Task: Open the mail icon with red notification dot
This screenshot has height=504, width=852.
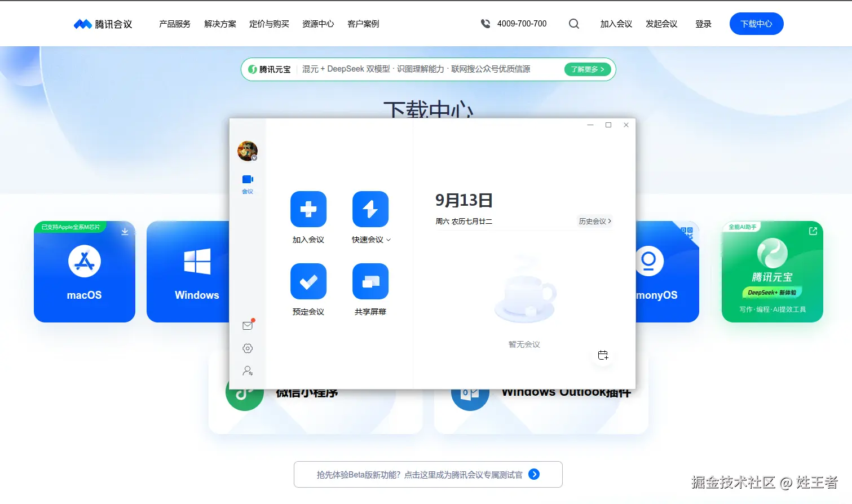Action: click(x=247, y=325)
